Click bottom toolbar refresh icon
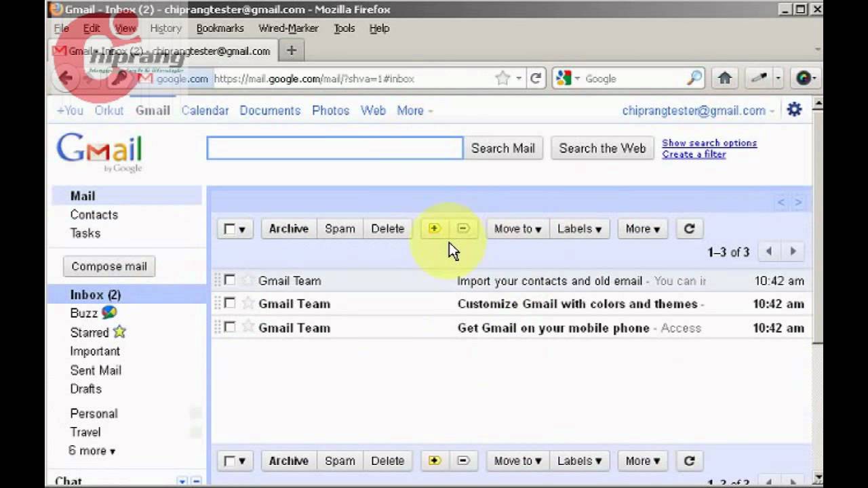This screenshot has width=868, height=488. (x=689, y=461)
